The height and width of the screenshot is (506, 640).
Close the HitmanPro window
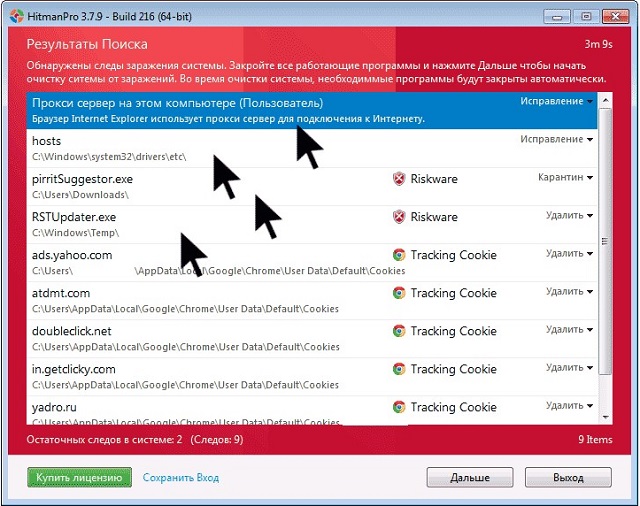point(616,16)
